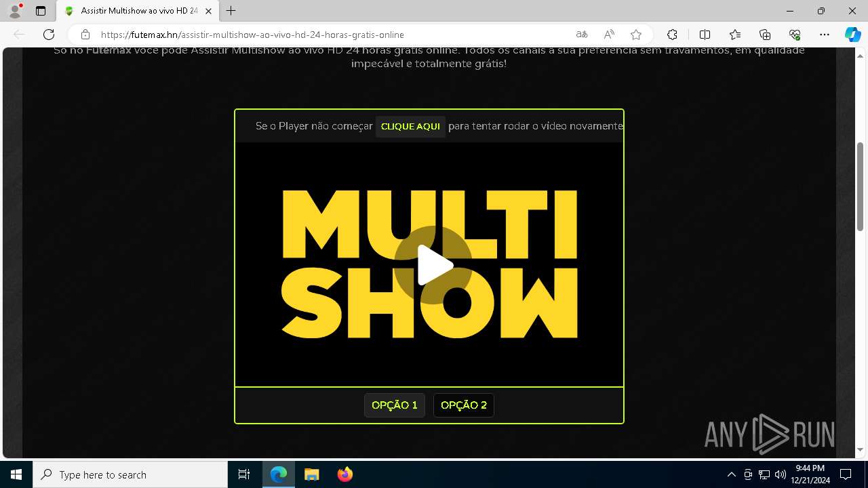Open the tab actions menu icon

coord(41,11)
